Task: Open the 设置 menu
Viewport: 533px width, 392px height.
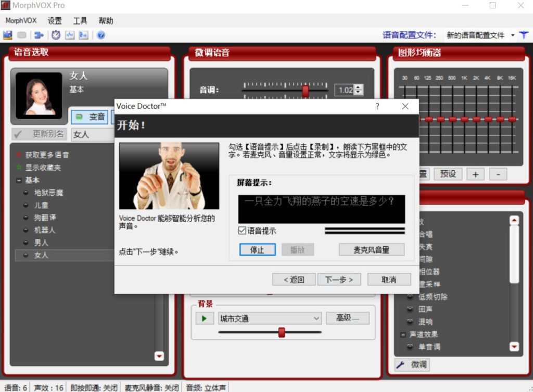Action: [x=55, y=21]
